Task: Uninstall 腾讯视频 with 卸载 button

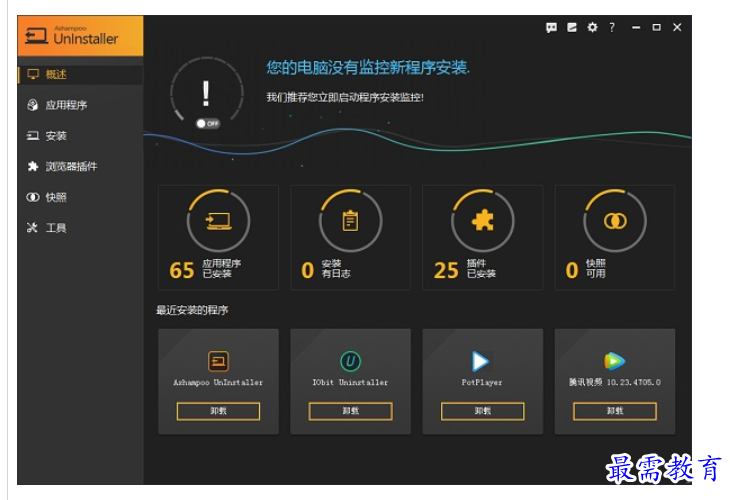Action: coord(615,412)
